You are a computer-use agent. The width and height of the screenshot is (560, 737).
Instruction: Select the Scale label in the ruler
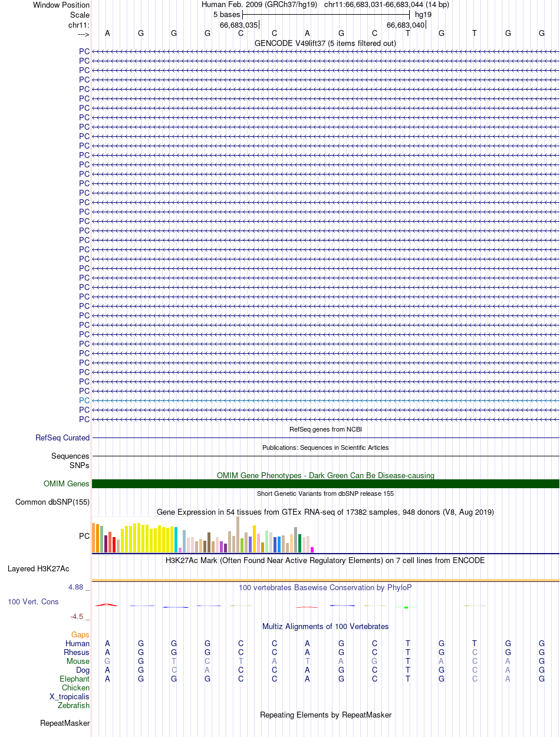80,15
